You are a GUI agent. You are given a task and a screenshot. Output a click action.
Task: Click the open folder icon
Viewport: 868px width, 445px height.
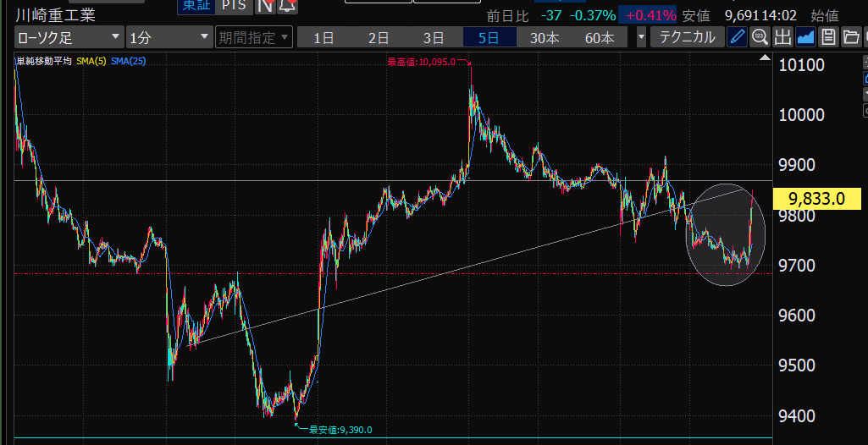[851, 36]
